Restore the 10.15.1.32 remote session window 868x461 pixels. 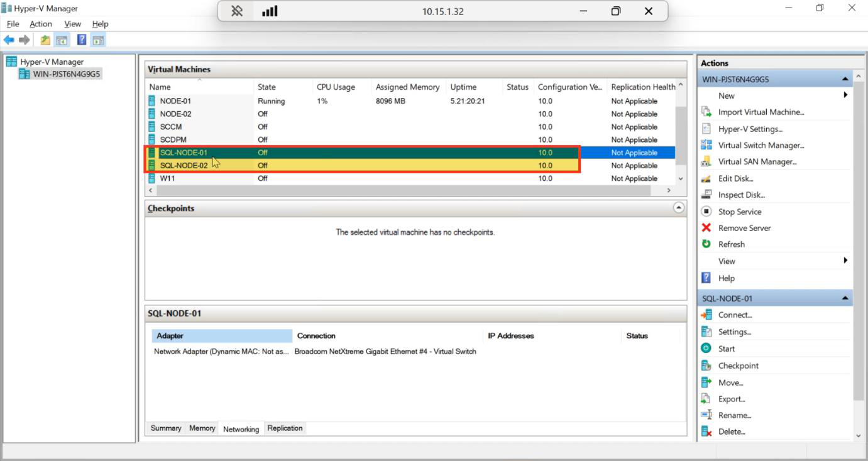(x=616, y=11)
